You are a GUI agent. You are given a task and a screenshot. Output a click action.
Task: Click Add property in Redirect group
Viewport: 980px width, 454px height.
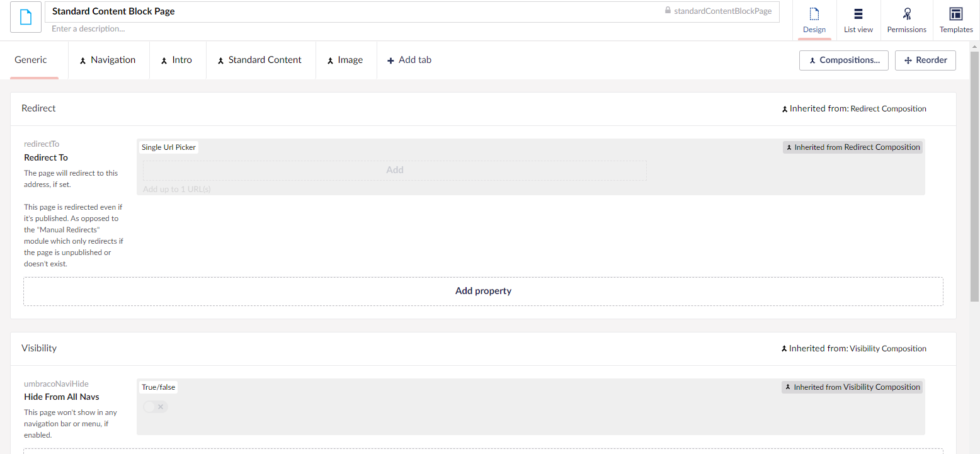(483, 292)
